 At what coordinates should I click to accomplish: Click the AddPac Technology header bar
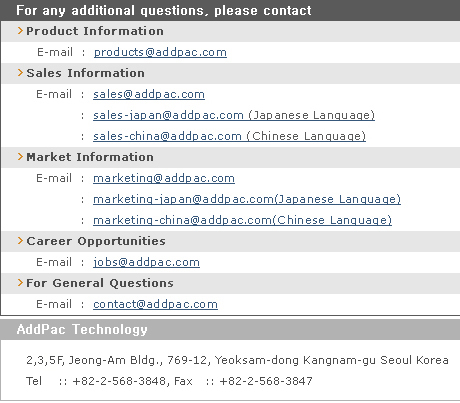click(x=230, y=329)
